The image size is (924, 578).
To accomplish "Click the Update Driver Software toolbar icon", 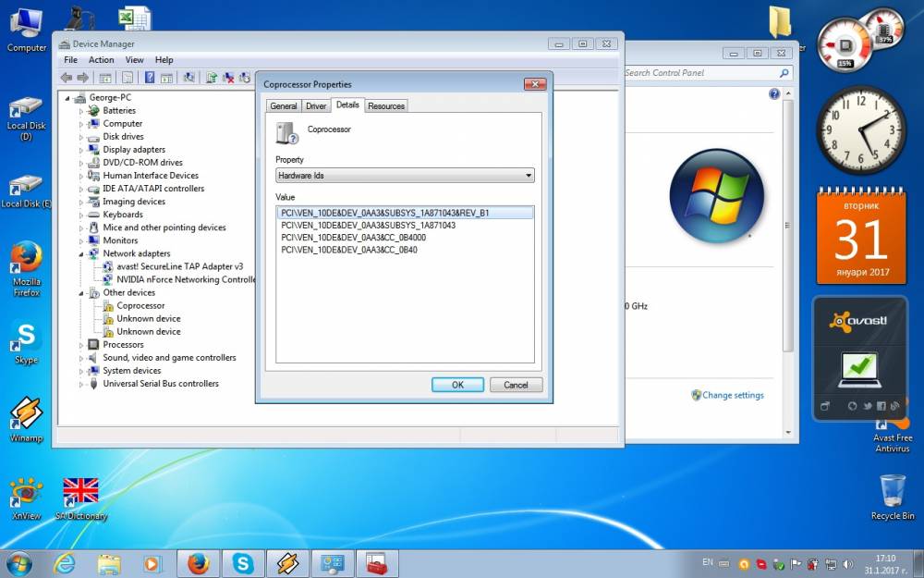I will 212,78.
